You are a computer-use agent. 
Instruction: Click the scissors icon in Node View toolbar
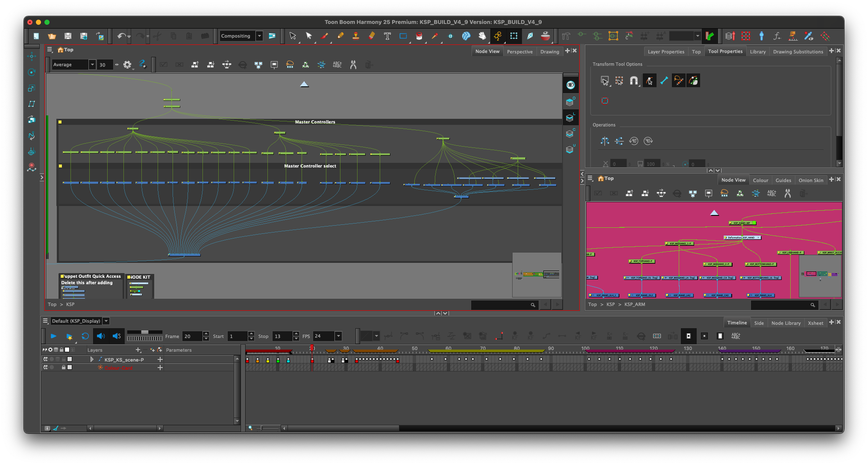(353, 65)
